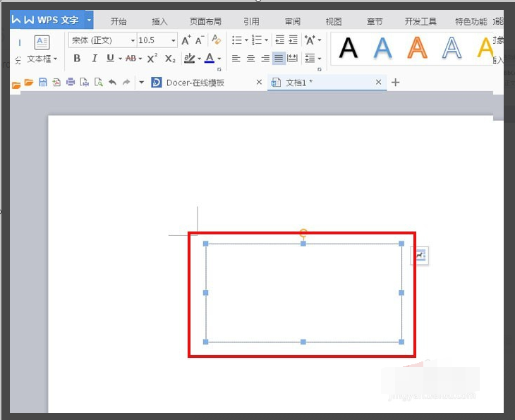This screenshot has height=420, width=515.
Task: Click the print icon in quick toolbar
Action: tap(71, 83)
